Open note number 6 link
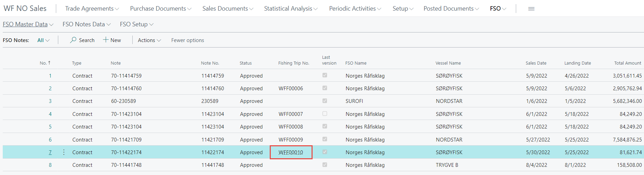The height and width of the screenshot is (175, 644). tap(50, 140)
